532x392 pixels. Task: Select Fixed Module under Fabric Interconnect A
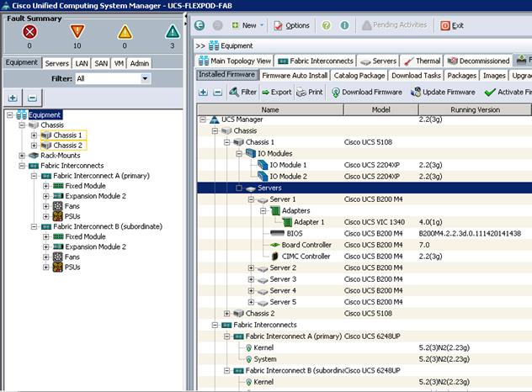[x=85, y=186]
